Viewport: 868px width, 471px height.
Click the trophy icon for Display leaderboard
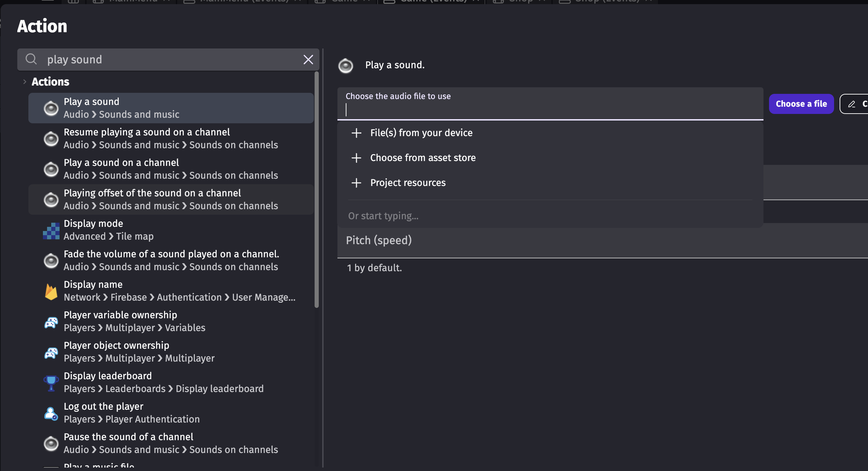tap(51, 383)
